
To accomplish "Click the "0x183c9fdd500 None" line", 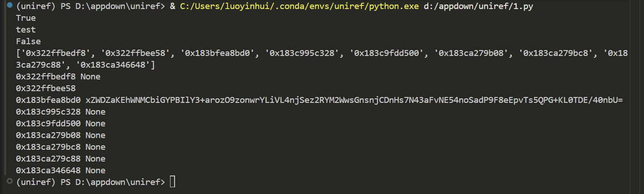I will (x=61, y=124).
